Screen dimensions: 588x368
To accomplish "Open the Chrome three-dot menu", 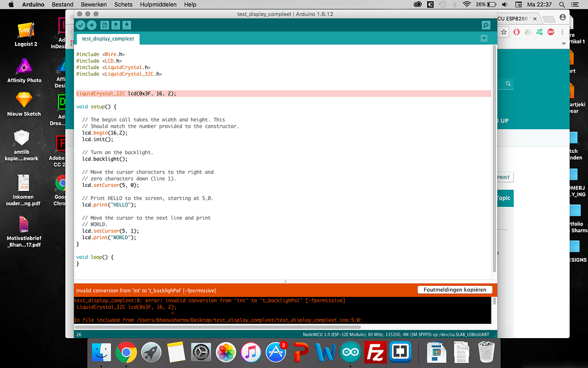I will 562,32.
